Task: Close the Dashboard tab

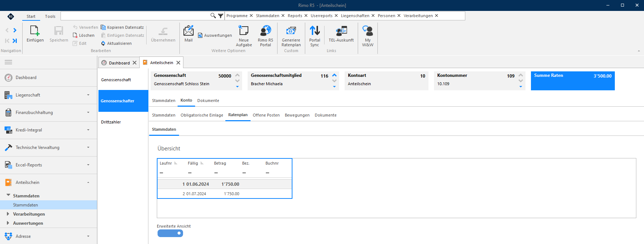Action: click(x=135, y=63)
